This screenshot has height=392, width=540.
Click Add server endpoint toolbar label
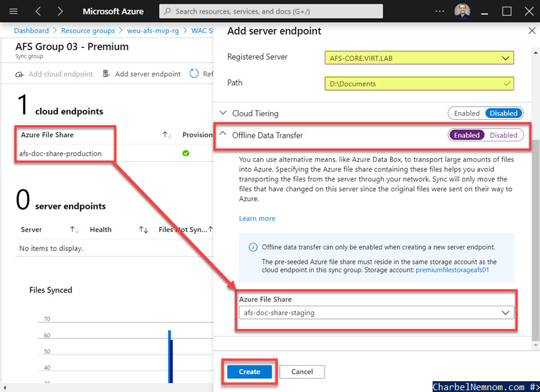click(x=148, y=74)
